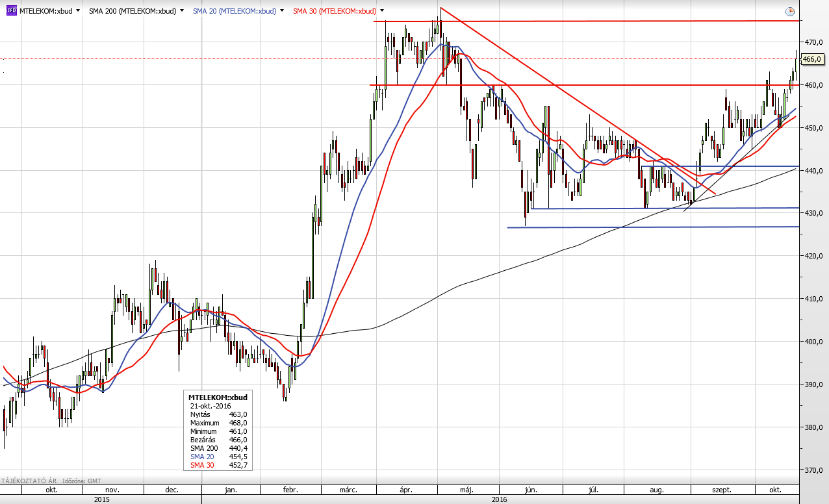Select the MTELEKOM:xbud title in info box
829x504 pixels.
point(218,396)
